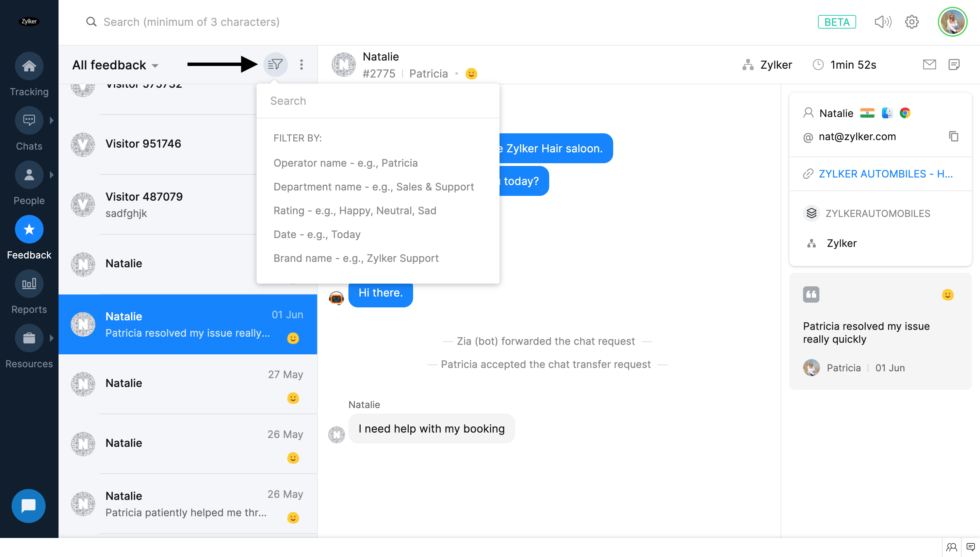Screen dimensions: 980x557
Task: Open the settings gear icon
Action: (x=912, y=22)
